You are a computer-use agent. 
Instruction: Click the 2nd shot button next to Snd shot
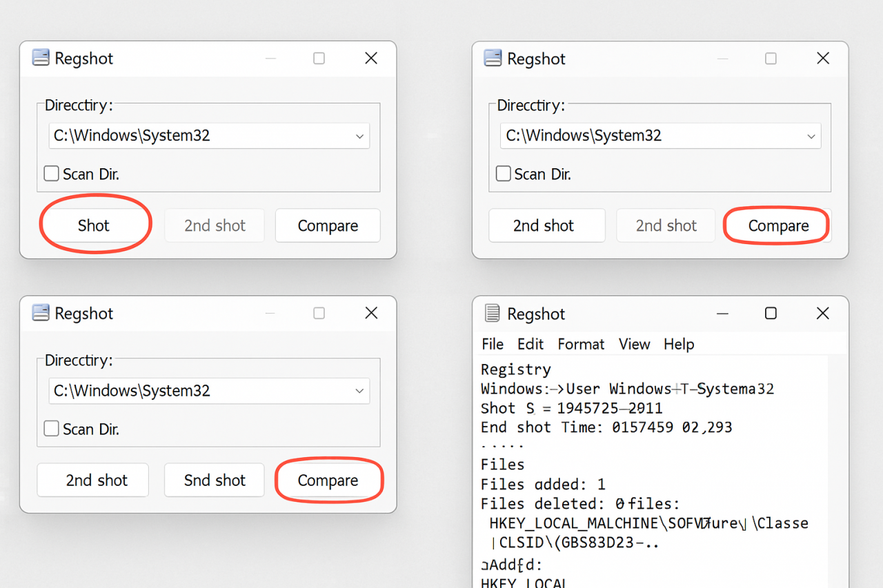93,480
